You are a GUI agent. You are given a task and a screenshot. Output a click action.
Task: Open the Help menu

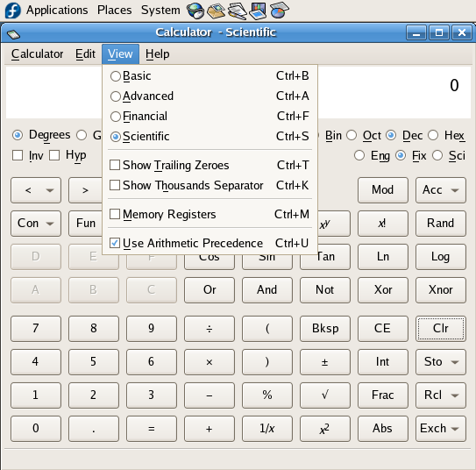tap(157, 54)
